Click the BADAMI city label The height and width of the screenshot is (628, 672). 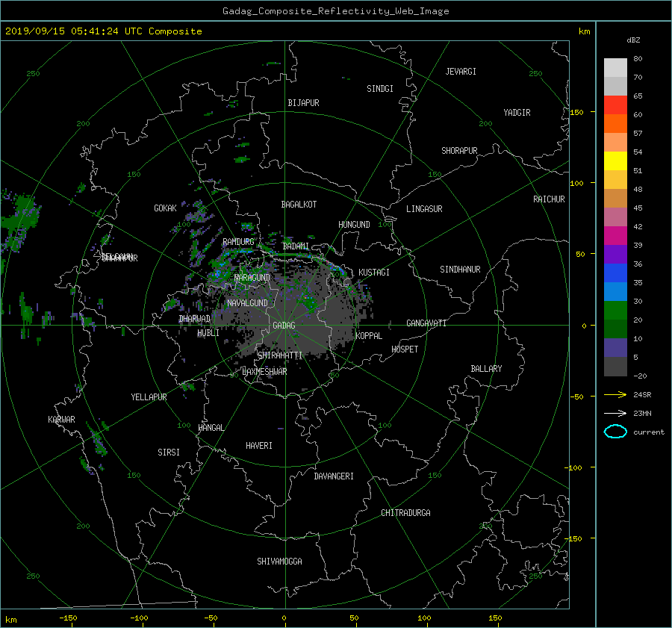coord(296,246)
